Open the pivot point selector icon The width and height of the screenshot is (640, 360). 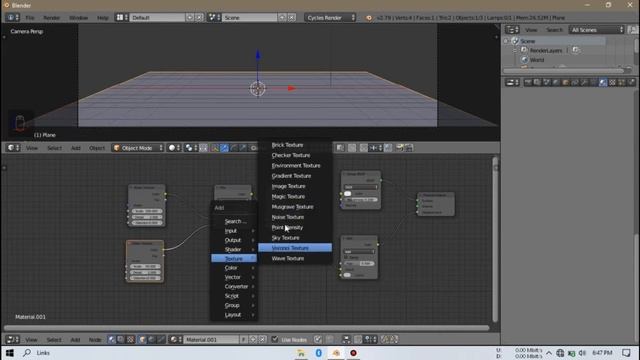191,148
